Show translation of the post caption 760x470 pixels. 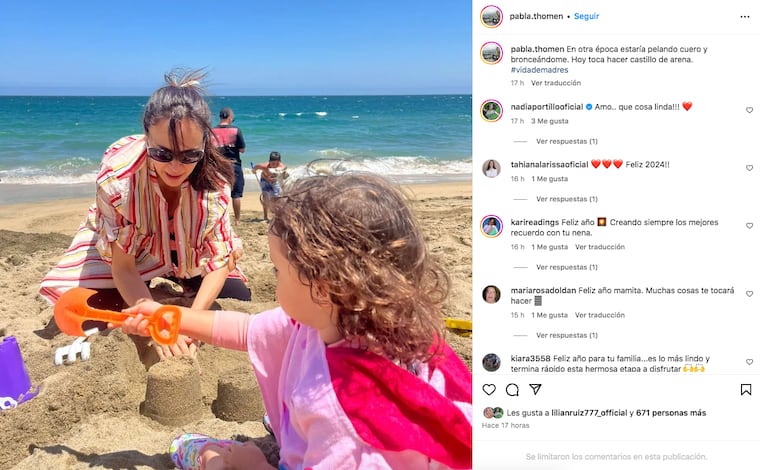point(556,83)
